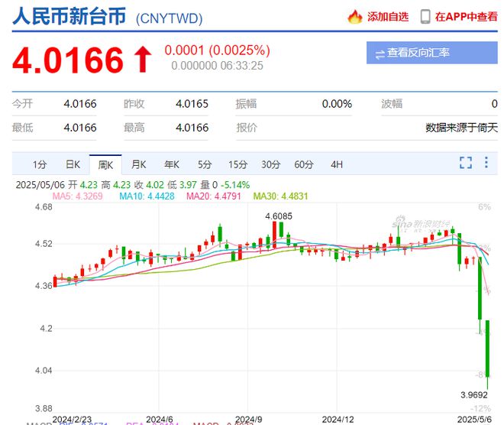Click the MA10: 4.4428 legend label
This screenshot has width=504, height=425.
click(x=147, y=196)
